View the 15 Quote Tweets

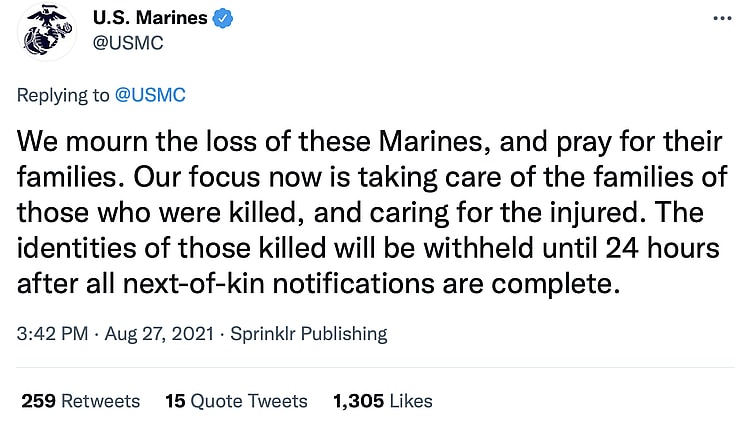click(x=236, y=401)
